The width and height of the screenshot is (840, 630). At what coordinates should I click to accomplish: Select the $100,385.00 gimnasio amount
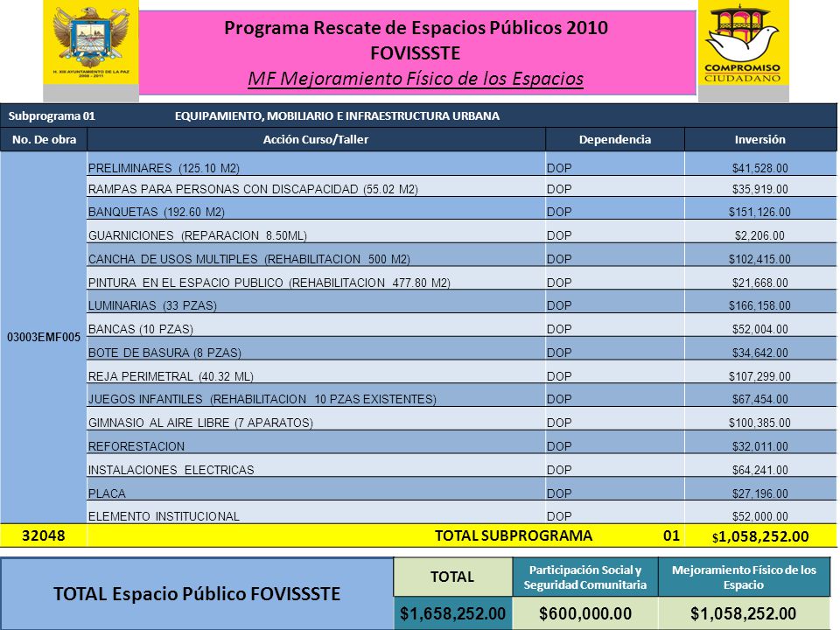point(759,423)
